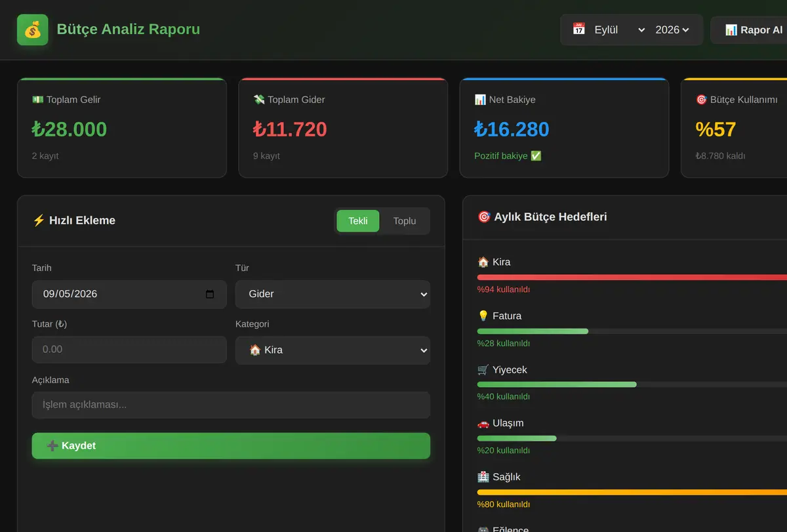Open the date picker calendar icon
The image size is (787, 532).
coord(210,294)
